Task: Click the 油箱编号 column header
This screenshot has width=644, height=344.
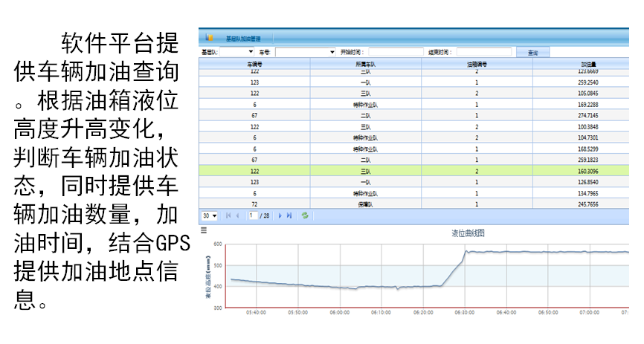Action: pyautogui.click(x=477, y=65)
